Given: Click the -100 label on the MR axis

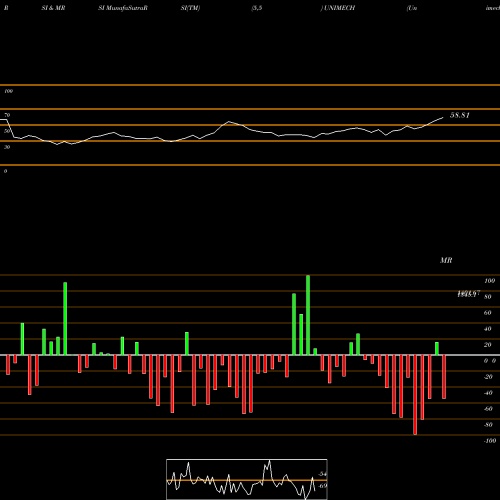Looking at the screenshot, I should tap(490, 441).
